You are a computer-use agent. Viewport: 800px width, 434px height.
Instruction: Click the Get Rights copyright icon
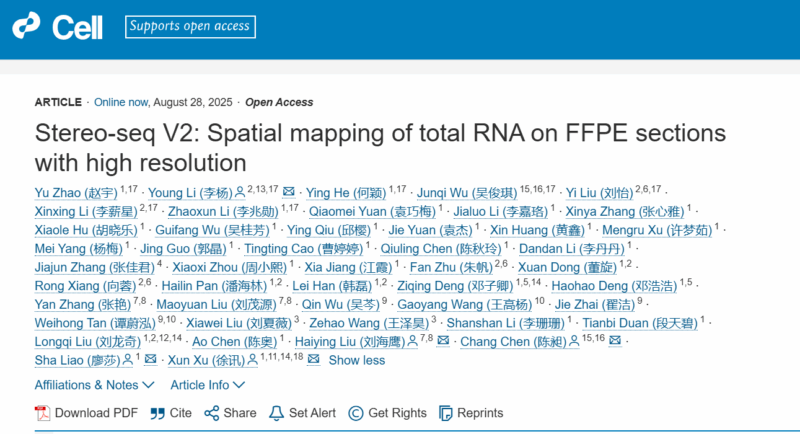click(356, 413)
